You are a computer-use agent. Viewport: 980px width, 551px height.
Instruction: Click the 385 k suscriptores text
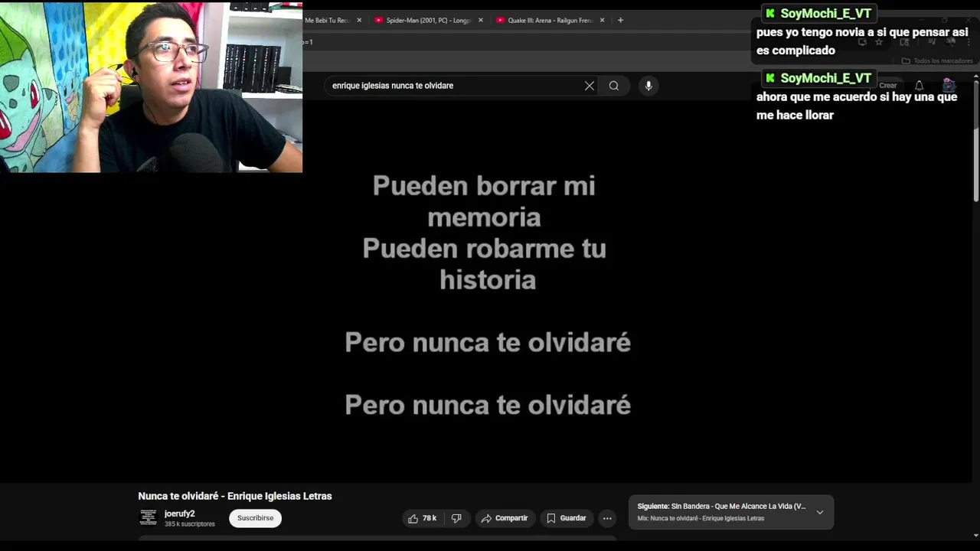190,524
